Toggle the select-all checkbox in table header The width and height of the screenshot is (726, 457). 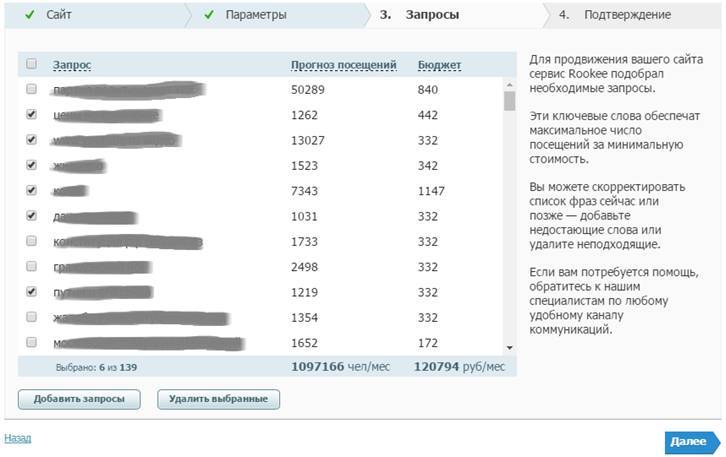(x=31, y=64)
